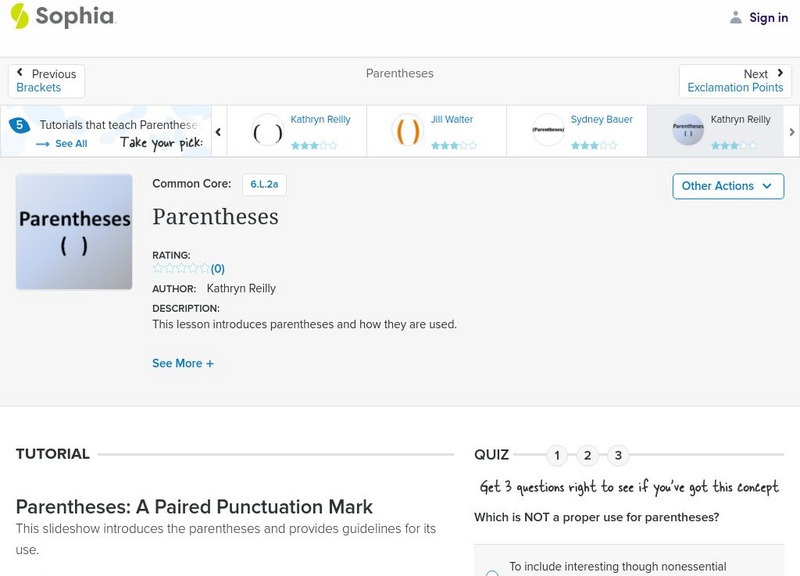Image resolution: width=800 pixels, height=576 pixels.
Task: Expand description with See More +
Action: click(183, 364)
